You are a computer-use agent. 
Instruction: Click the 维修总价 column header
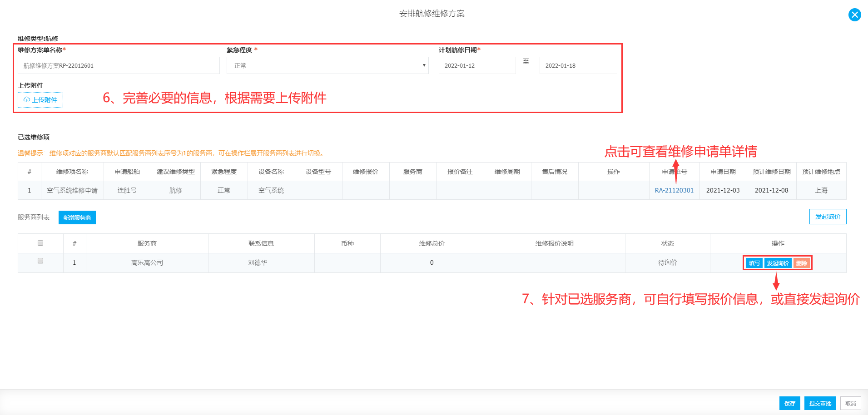point(432,243)
